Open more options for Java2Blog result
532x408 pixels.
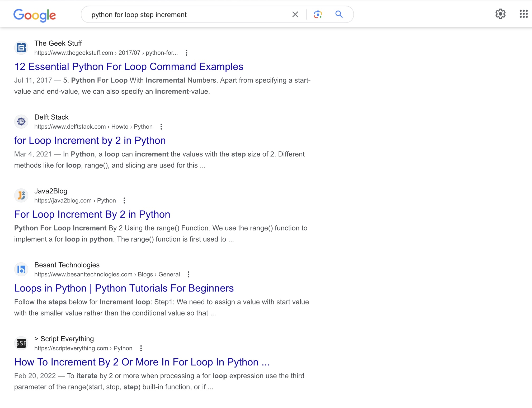[124, 201]
